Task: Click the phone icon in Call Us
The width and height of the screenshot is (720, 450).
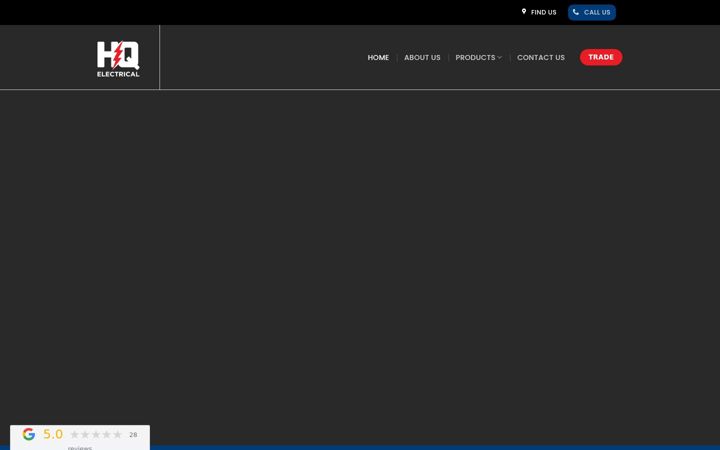Action: 576,12
